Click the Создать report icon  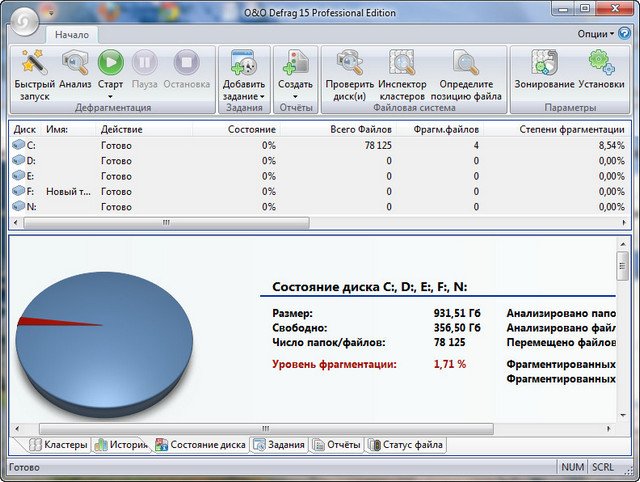(295, 62)
